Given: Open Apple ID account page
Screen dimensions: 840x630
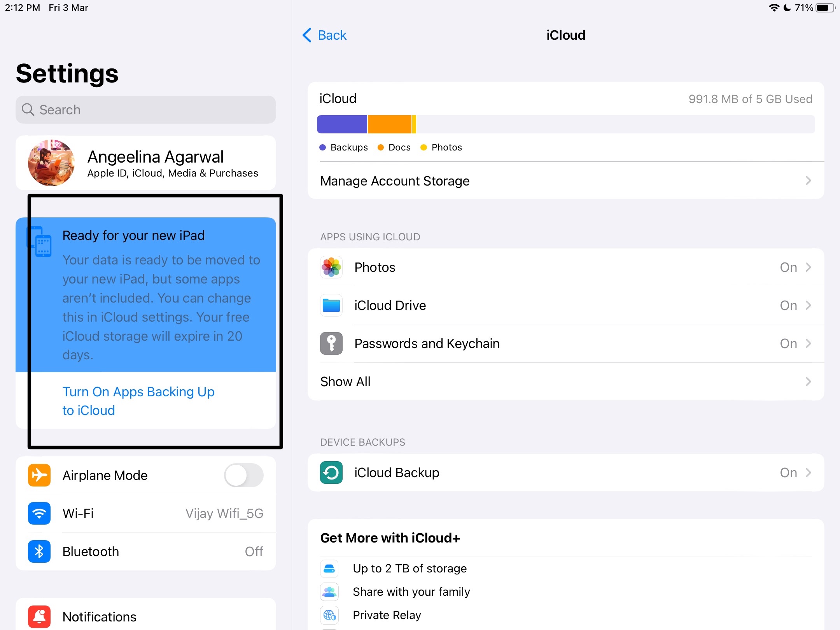Looking at the screenshot, I should [145, 163].
